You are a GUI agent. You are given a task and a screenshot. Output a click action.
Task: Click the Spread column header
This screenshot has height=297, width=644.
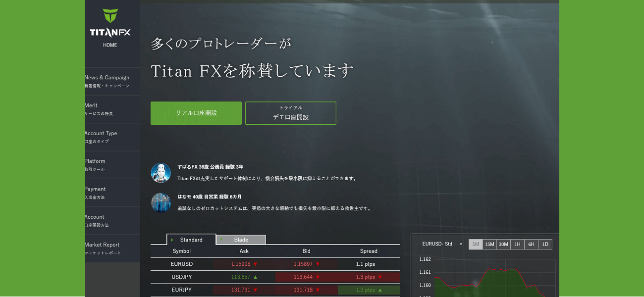369,251
